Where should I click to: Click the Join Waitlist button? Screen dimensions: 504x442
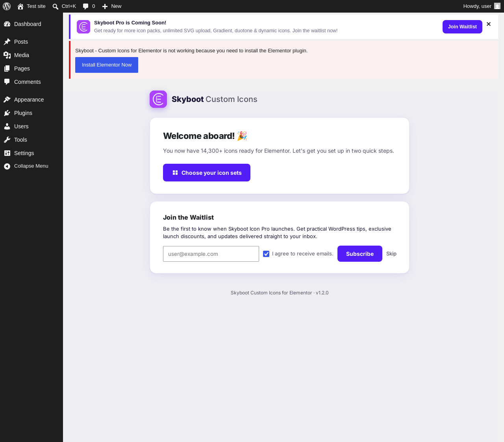(462, 27)
